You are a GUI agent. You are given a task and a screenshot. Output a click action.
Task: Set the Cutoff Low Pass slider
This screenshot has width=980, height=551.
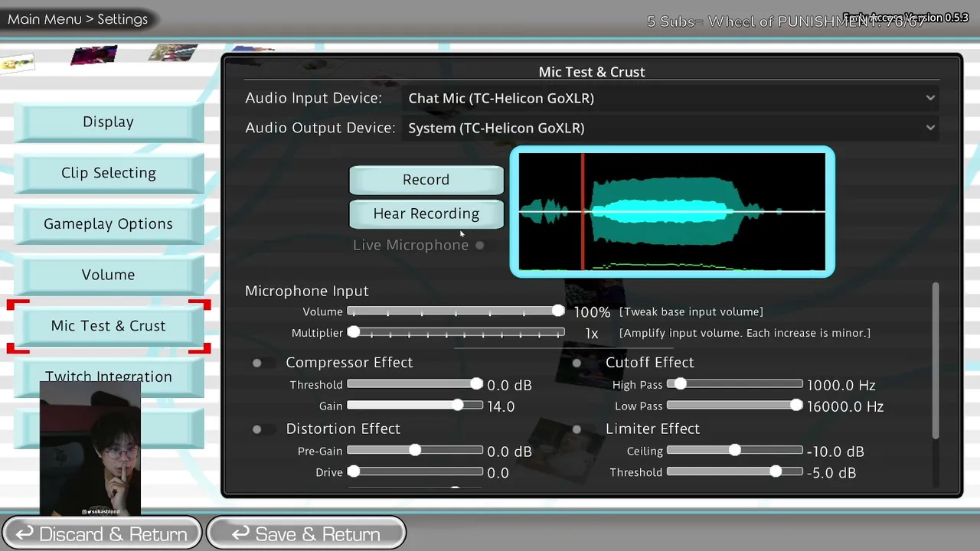click(735, 406)
